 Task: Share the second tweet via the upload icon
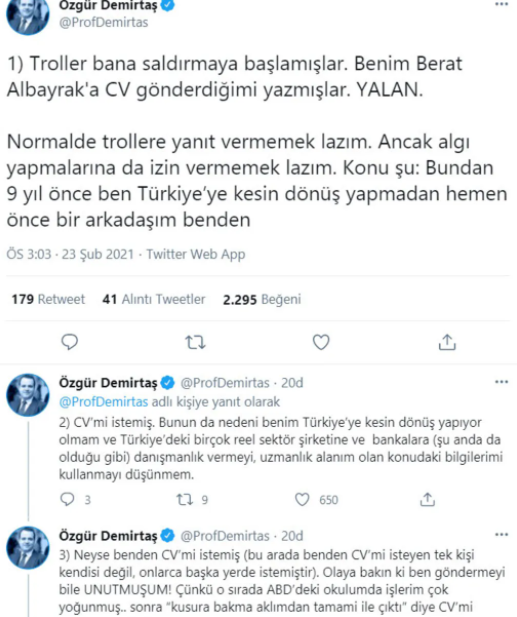427,499
